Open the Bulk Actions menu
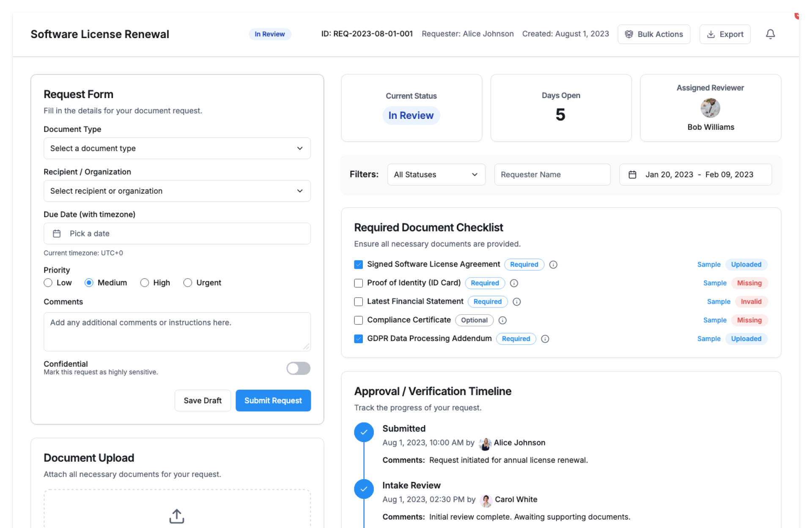 [654, 34]
